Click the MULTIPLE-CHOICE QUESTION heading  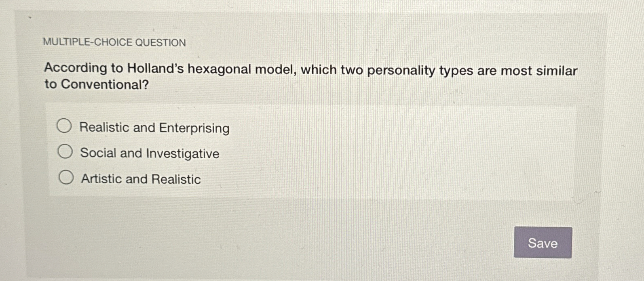[x=114, y=42]
